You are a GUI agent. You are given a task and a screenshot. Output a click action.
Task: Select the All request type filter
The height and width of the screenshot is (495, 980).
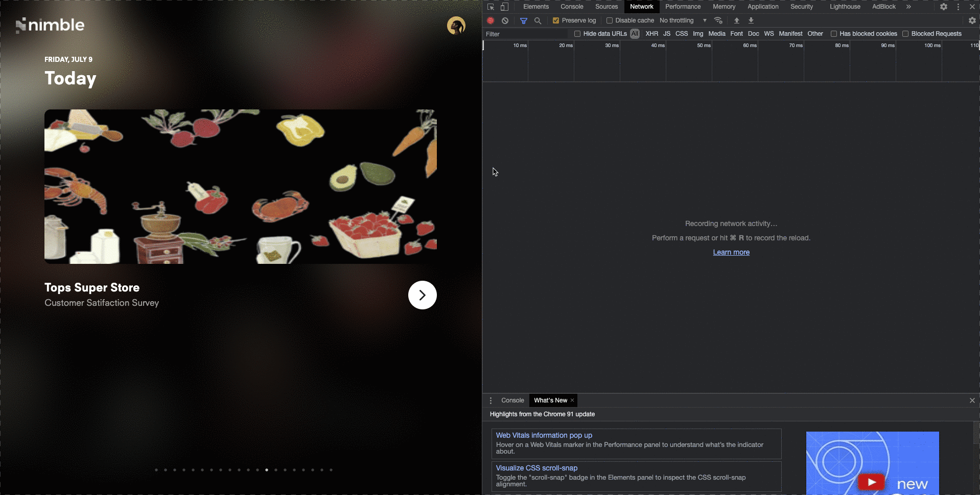coord(635,34)
